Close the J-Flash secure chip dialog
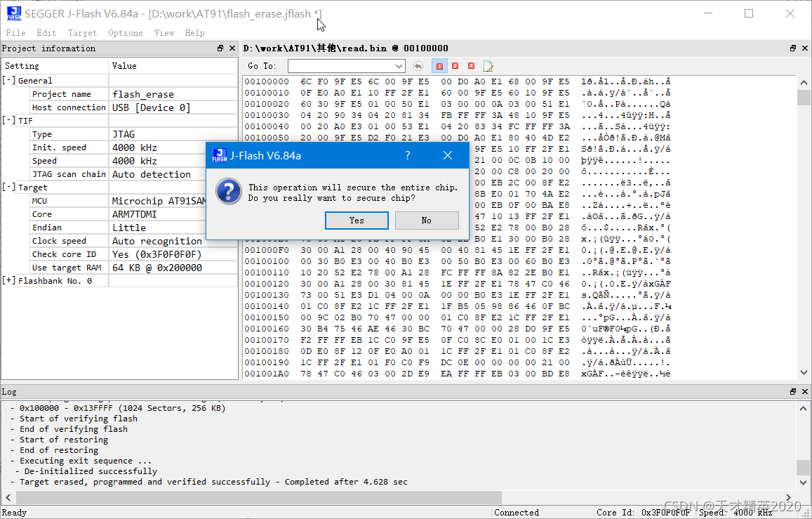The width and height of the screenshot is (812, 519). [x=448, y=155]
